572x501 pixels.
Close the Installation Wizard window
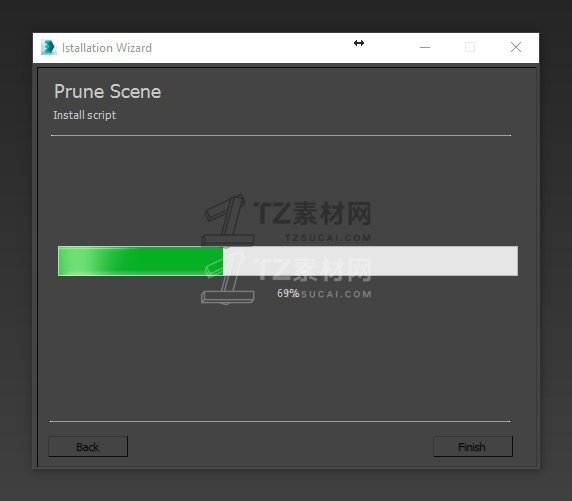[x=516, y=47]
